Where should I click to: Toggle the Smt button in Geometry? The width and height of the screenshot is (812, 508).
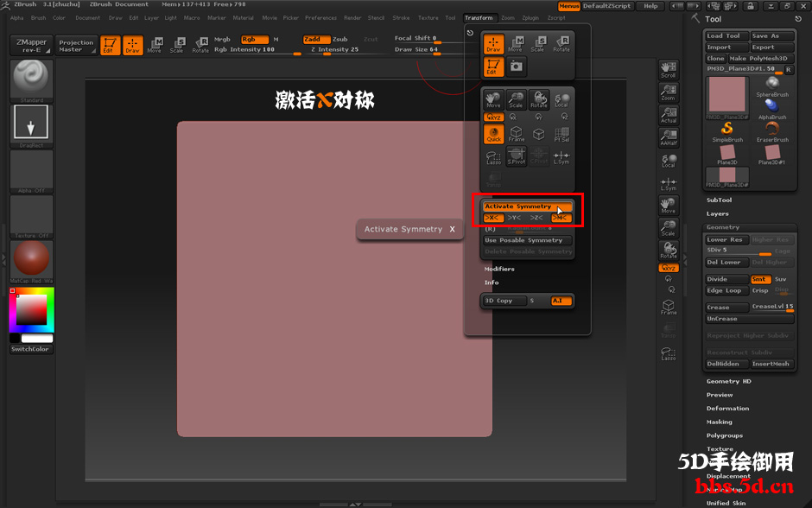pos(761,279)
